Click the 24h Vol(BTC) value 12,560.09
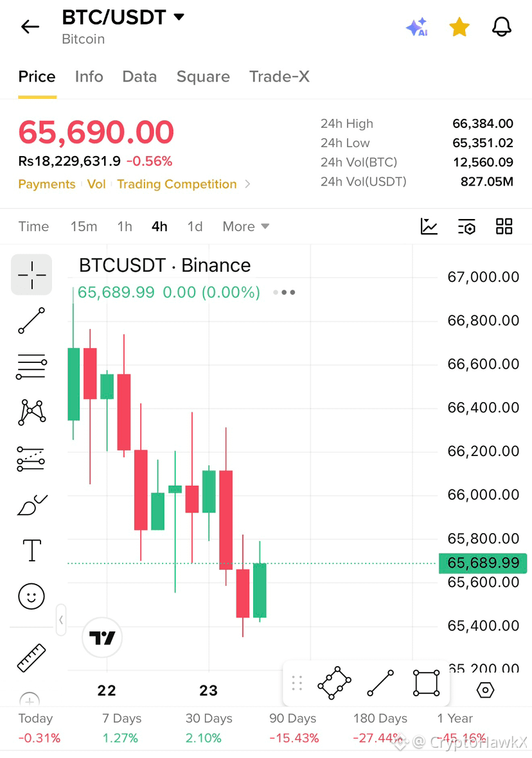Image resolution: width=532 pixels, height=758 pixels. 483,163
